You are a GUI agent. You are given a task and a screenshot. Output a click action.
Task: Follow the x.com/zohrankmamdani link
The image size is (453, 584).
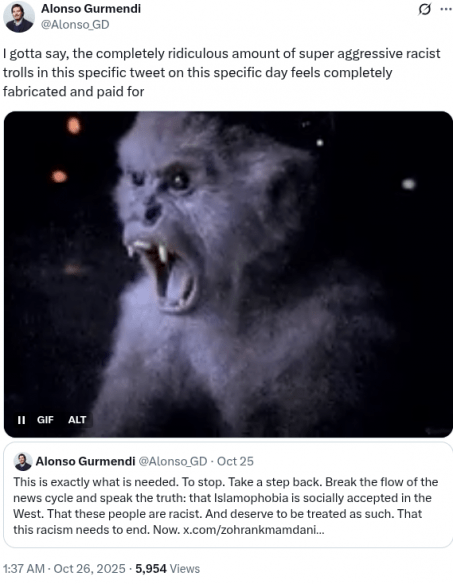254,530
